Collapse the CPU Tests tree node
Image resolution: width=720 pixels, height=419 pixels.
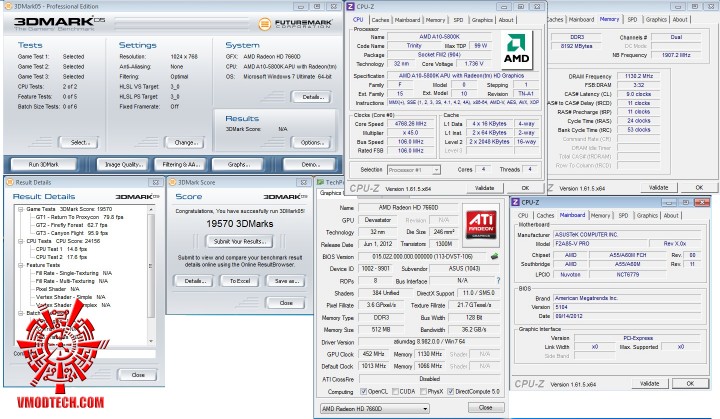point(21,241)
